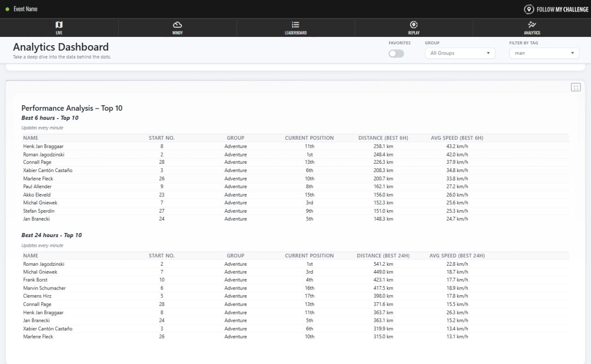Open the Windy cloud icon
591x364 pixels.
coord(177,25)
